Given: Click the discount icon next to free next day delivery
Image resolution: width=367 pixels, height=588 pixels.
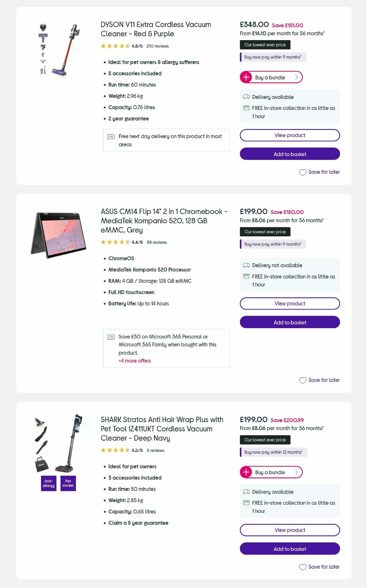Looking at the screenshot, I should [x=111, y=137].
